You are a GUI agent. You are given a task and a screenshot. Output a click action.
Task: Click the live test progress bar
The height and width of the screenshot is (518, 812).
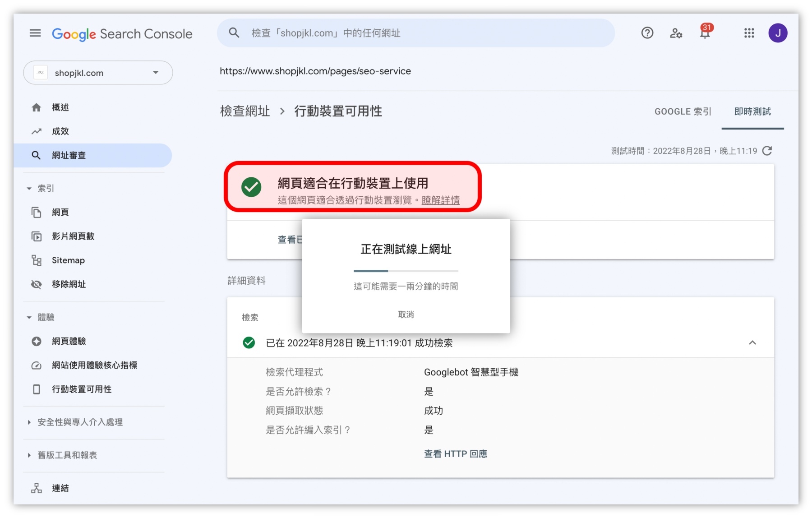coord(406,271)
